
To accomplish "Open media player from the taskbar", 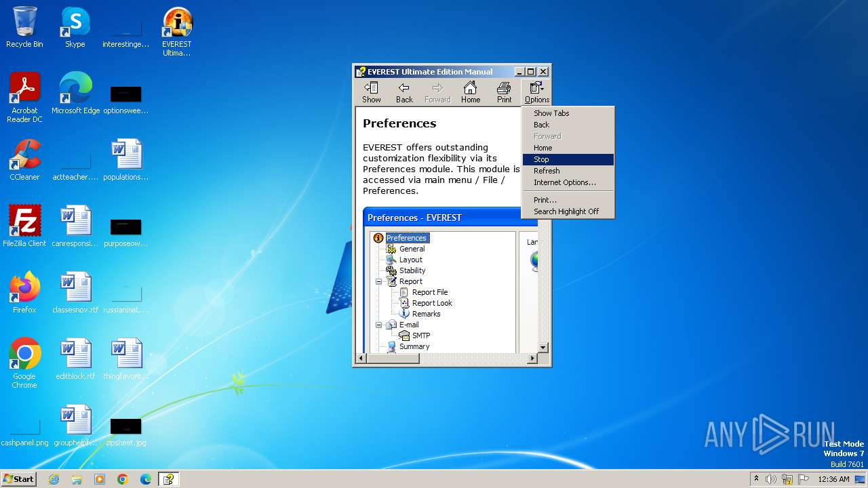I will coord(100,479).
